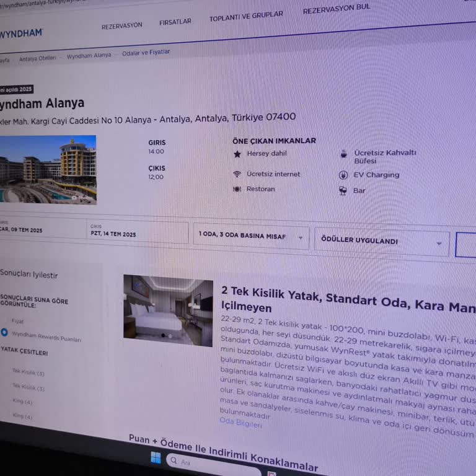Open the FIRSATLAR menu

point(175,22)
